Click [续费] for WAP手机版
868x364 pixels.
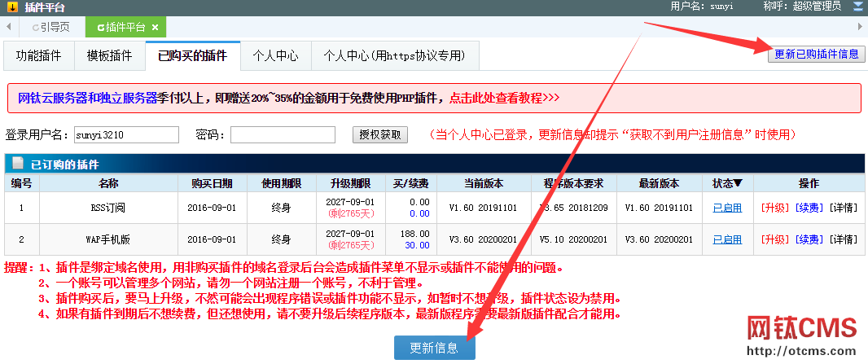(809, 239)
